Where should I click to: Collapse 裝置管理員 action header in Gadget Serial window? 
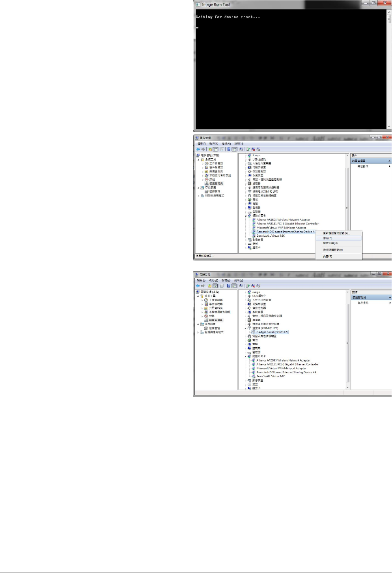tap(390, 298)
